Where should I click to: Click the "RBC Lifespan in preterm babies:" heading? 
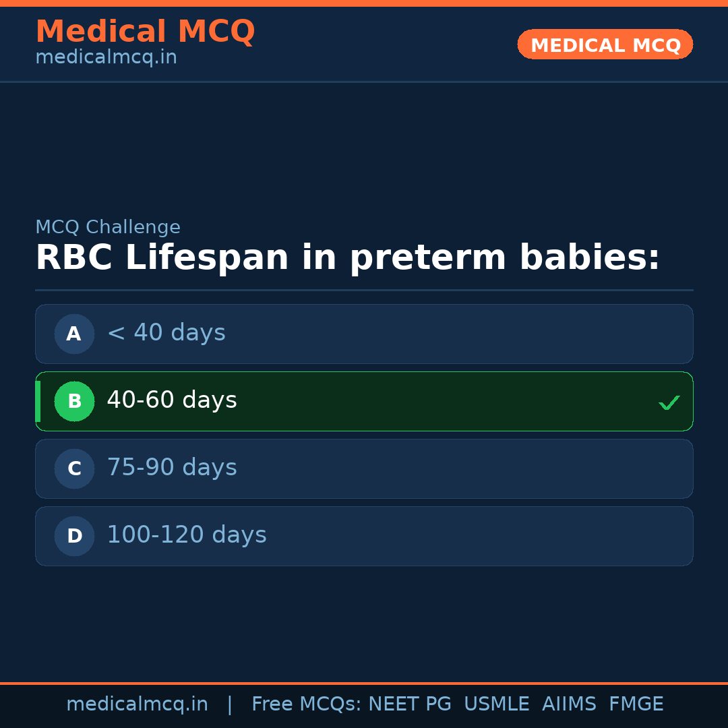(x=347, y=258)
